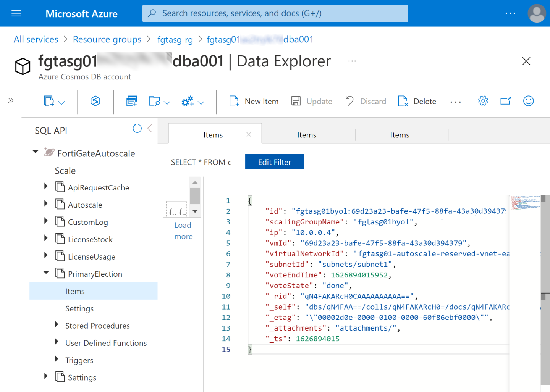The height and width of the screenshot is (392, 550).
Task: Expand the ApiRequestCache container
Action: tap(46, 186)
